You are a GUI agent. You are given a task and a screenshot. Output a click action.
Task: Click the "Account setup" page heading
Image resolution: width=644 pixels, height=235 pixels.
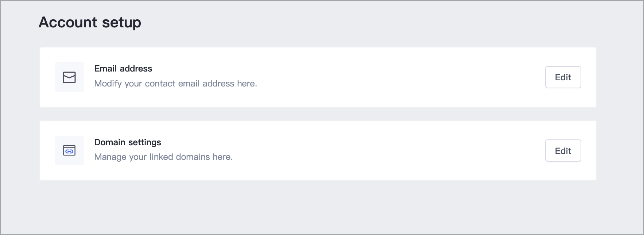[90, 22]
